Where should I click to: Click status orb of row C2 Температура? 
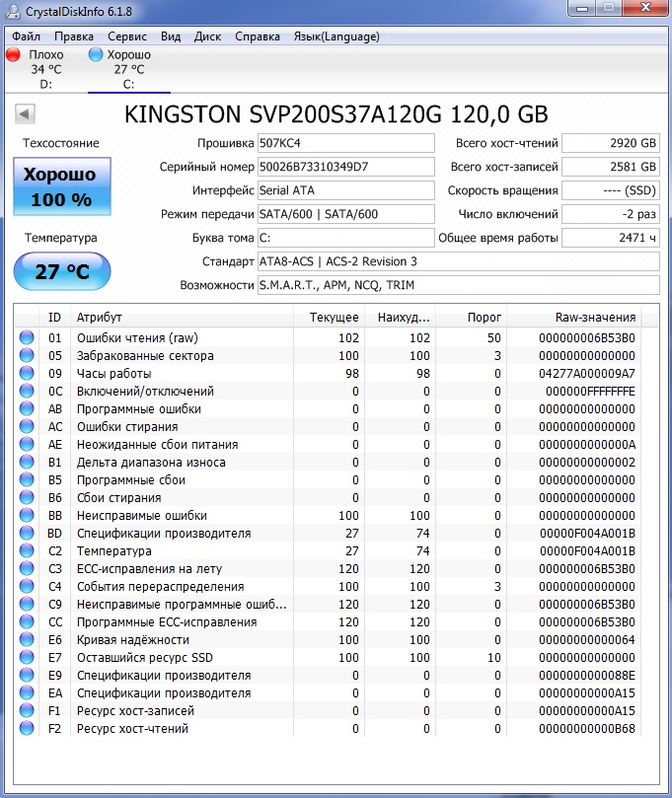(27, 550)
